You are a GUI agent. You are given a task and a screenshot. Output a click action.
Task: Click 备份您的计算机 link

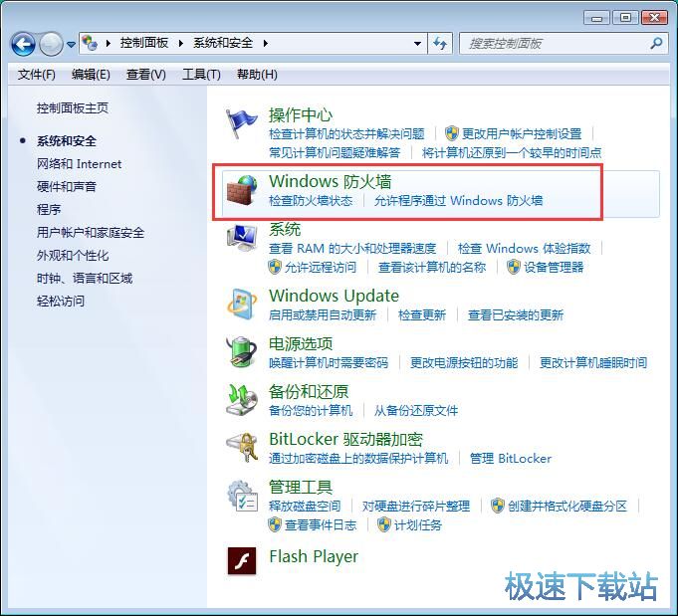(311, 410)
